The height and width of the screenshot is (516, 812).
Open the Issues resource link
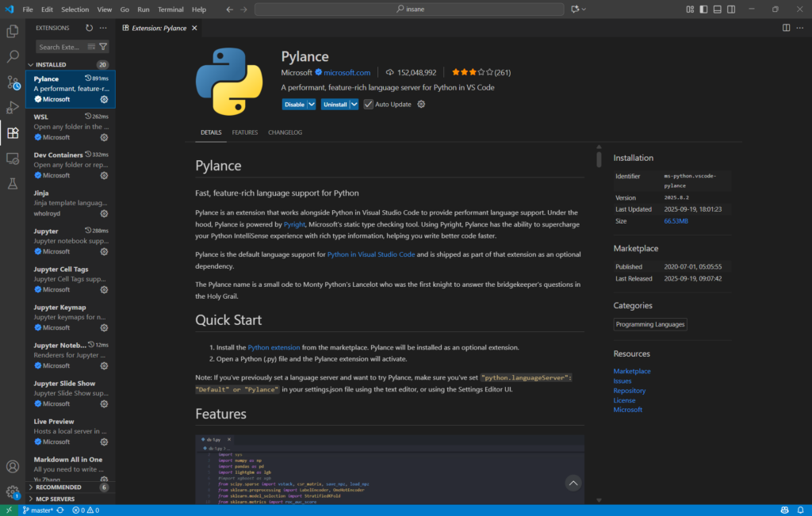622,381
